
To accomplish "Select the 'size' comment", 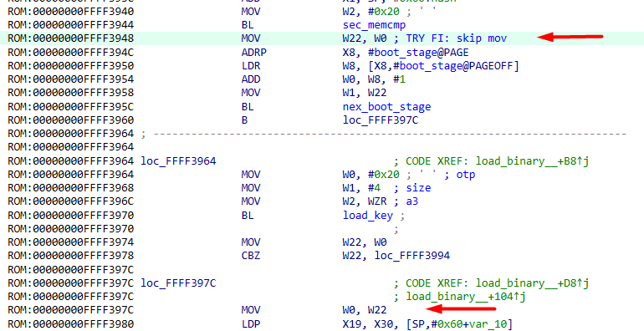I will (x=418, y=188).
